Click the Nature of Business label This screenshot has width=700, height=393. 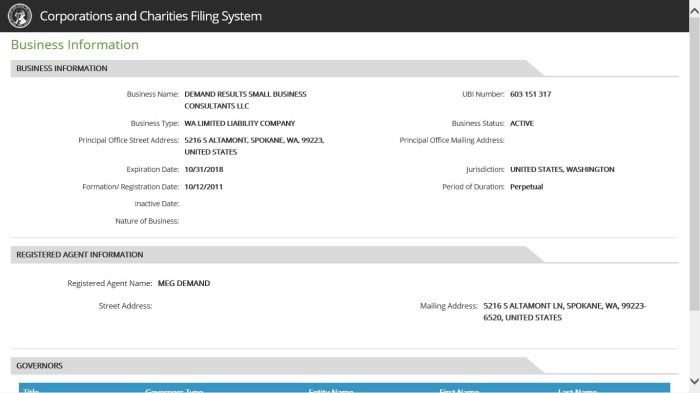pyautogui.click(x=147, y=221)
